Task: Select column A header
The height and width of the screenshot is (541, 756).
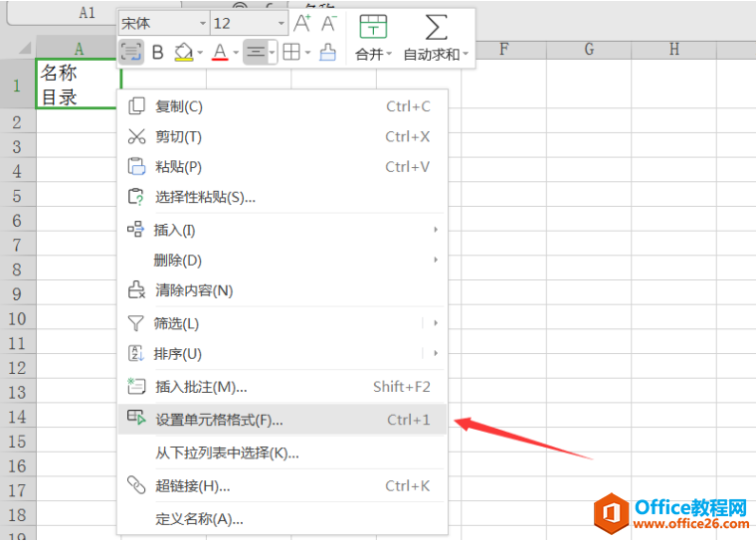Action: point(79,49)
